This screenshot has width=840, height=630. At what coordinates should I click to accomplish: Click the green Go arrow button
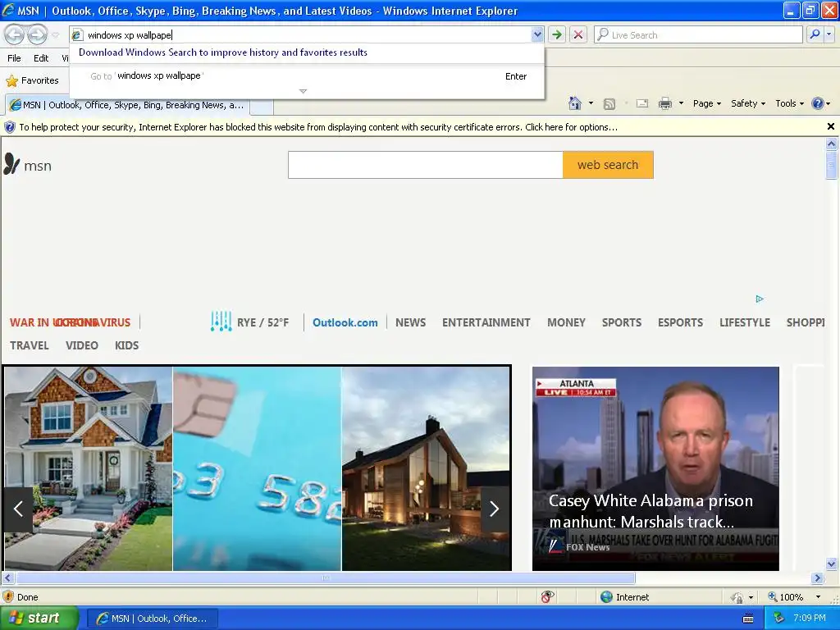pos(557,34)
